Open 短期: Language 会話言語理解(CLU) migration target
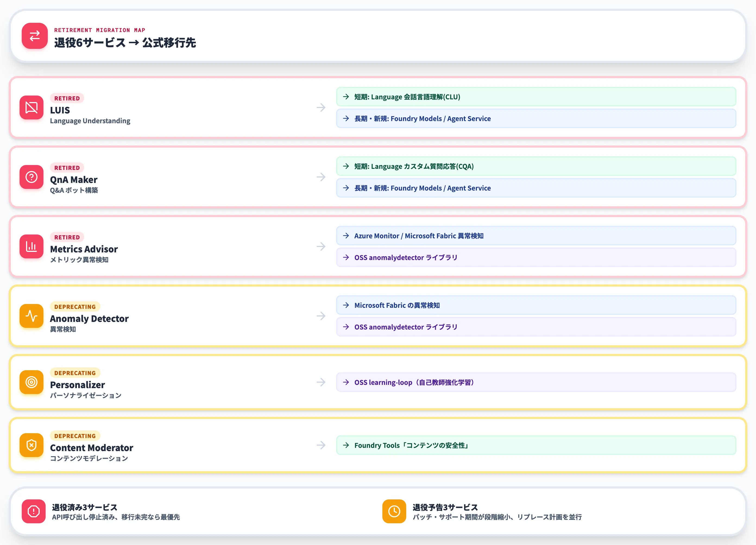Viewport: 756px width, 545px height. 536,97
